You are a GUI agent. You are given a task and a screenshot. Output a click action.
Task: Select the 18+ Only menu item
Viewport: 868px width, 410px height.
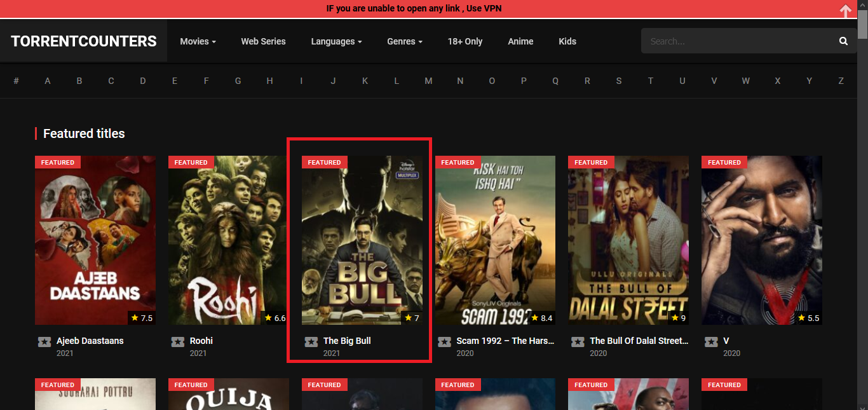pyautogui.click(x=465, y=41)
